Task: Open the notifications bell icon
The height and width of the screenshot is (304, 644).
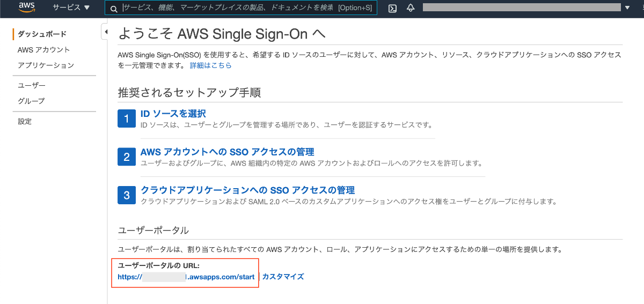Action: click(411, 8)
